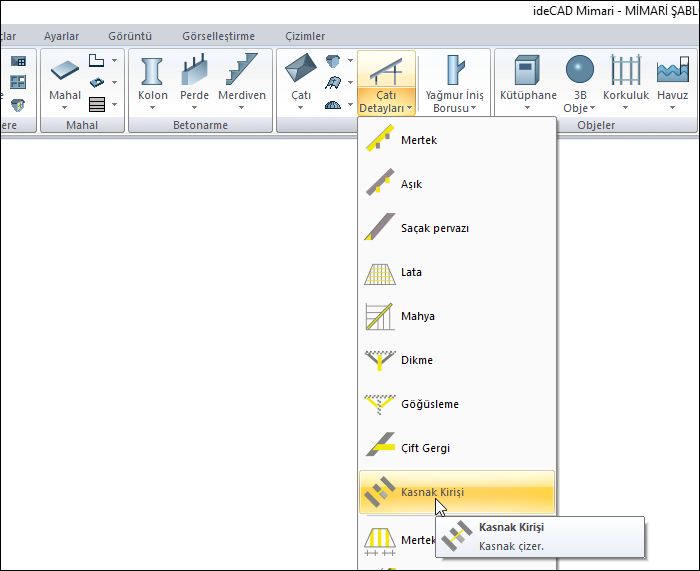Click the small floor plan icon at ribbon left
The image size is (700, 571).
point(18,61)
